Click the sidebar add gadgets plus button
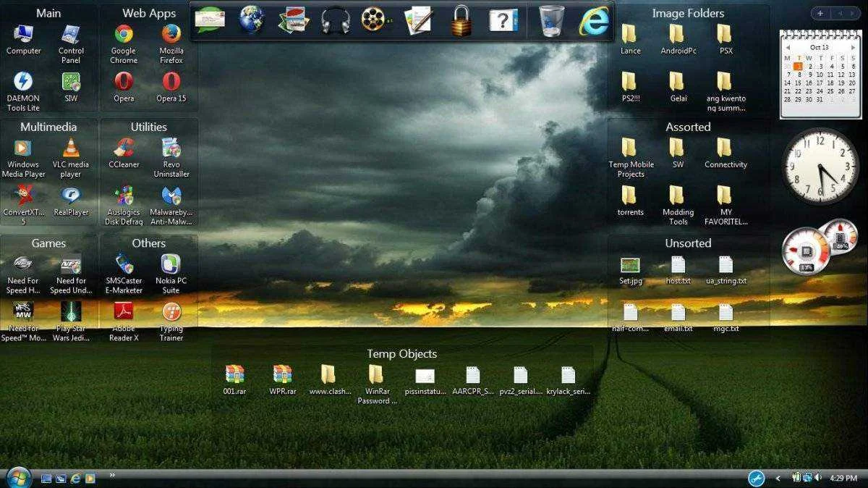 [820, 13]
